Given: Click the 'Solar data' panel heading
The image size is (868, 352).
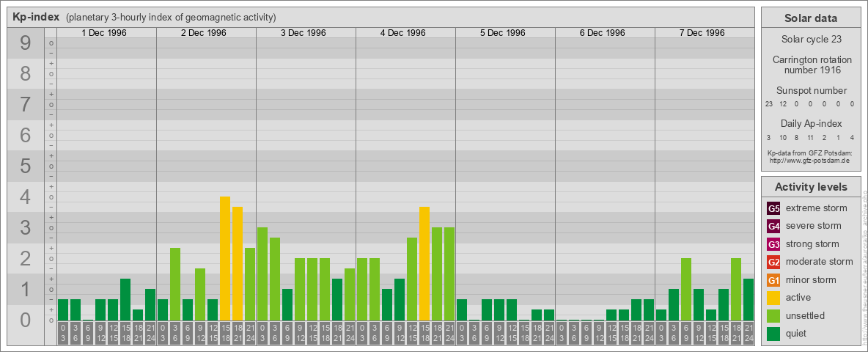Looking at the screenshot, I should click(810, 18).
